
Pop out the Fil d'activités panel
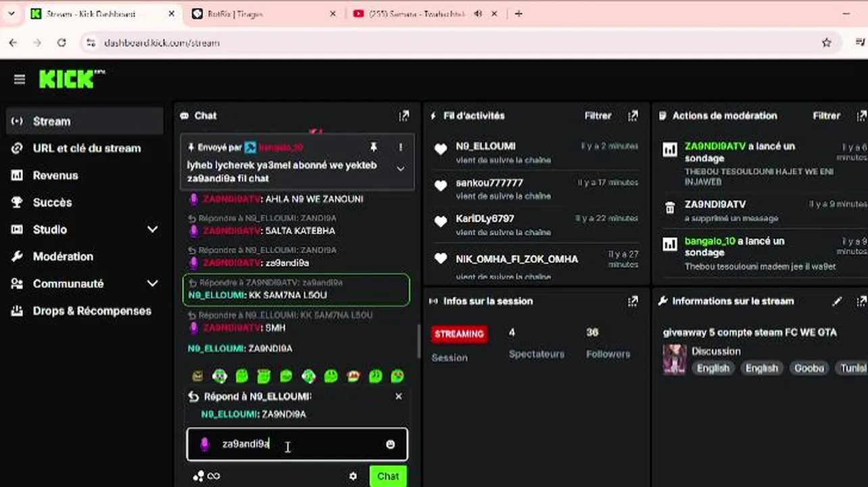point(633,116)
